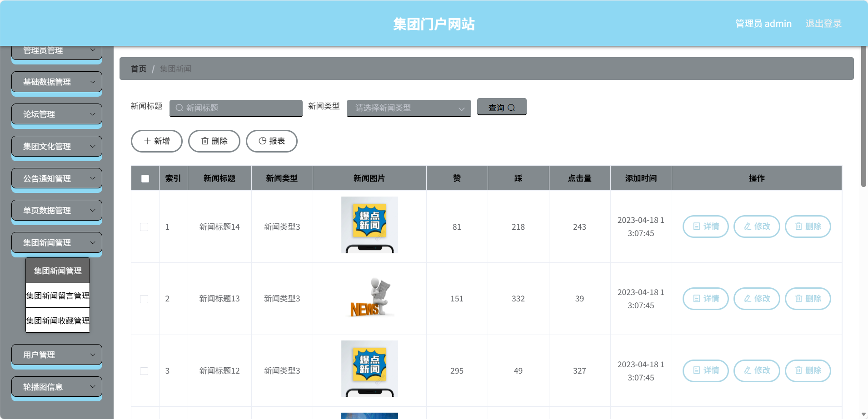Open the 集团新闻收藏管理 submenu item
The width and height of the screenshot is (868, 419).
pos(58,320)
